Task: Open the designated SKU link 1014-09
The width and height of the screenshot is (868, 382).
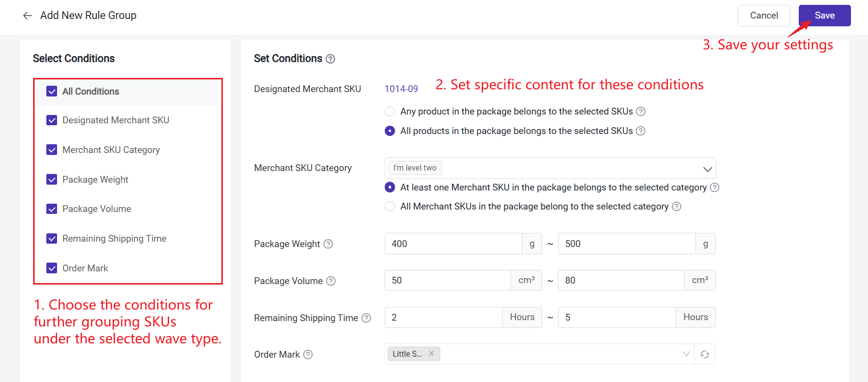Action: (x=401, y=89)
